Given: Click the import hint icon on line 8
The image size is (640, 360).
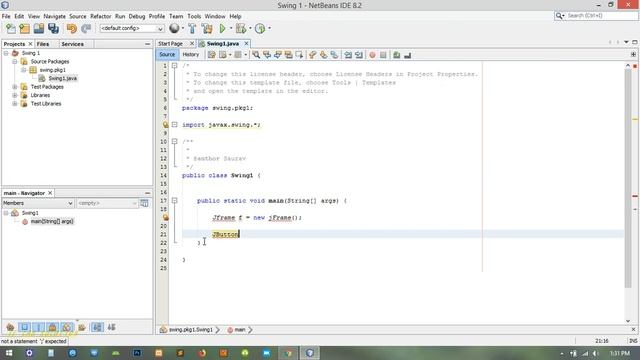Looking at the screenshot, I should [x=166, y=125].
